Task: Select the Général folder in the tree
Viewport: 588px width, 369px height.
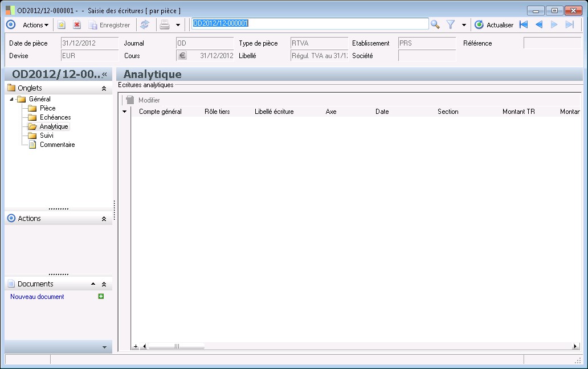Action: tap(39, 99)
